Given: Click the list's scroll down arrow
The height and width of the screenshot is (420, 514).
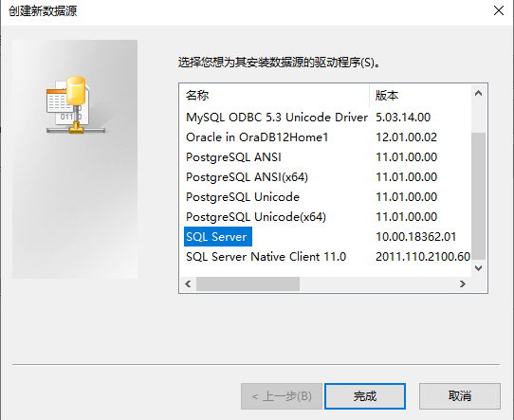Looking at the screenshot, I should tap(478, 268).
